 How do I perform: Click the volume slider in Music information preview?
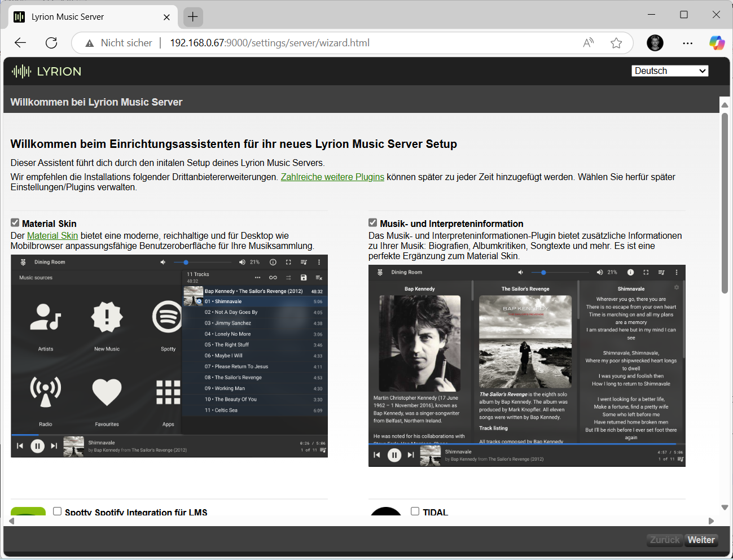pyautogui.click(x=560, y=272)
